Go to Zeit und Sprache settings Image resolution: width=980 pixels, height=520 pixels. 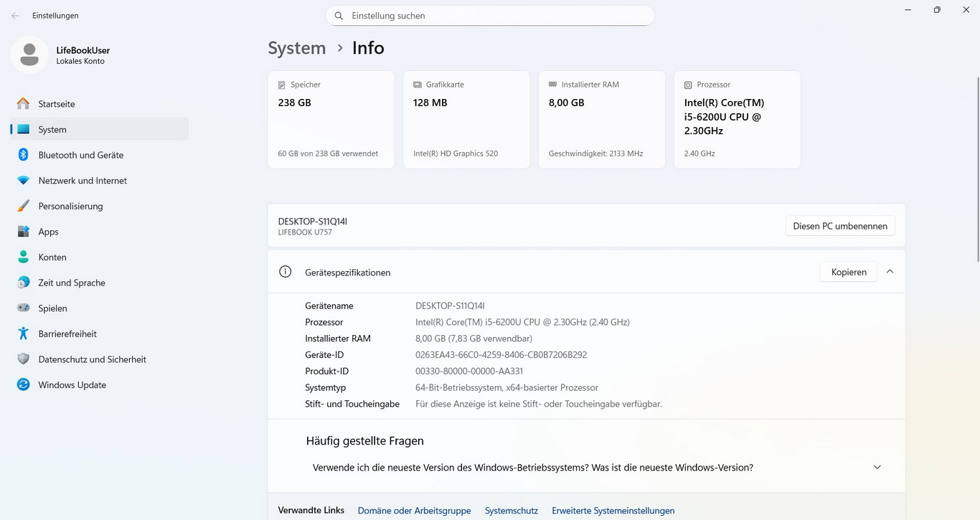[x=72, y=283]
